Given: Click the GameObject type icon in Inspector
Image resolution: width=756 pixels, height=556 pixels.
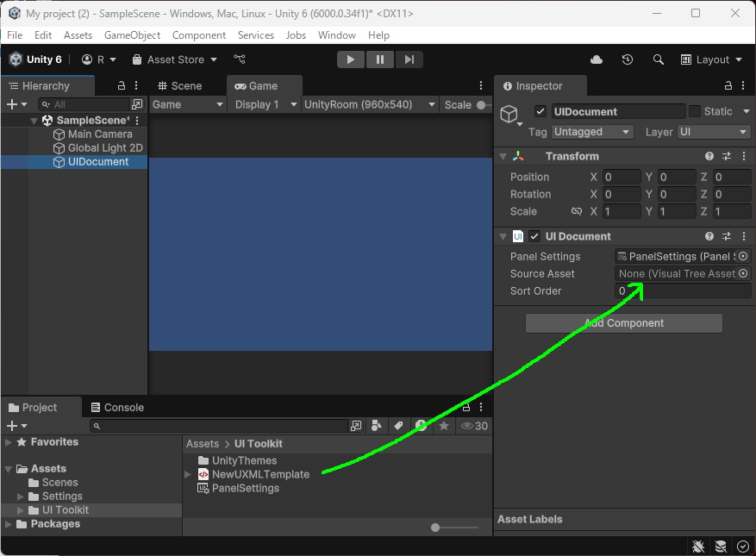Looking at the screenshot, I should pos(509,115).
